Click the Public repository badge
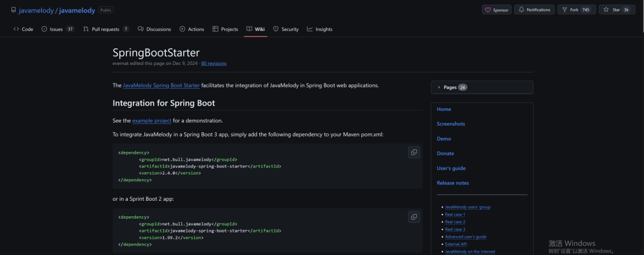This screenshot has width=644, height=255. tap(106, 10)
